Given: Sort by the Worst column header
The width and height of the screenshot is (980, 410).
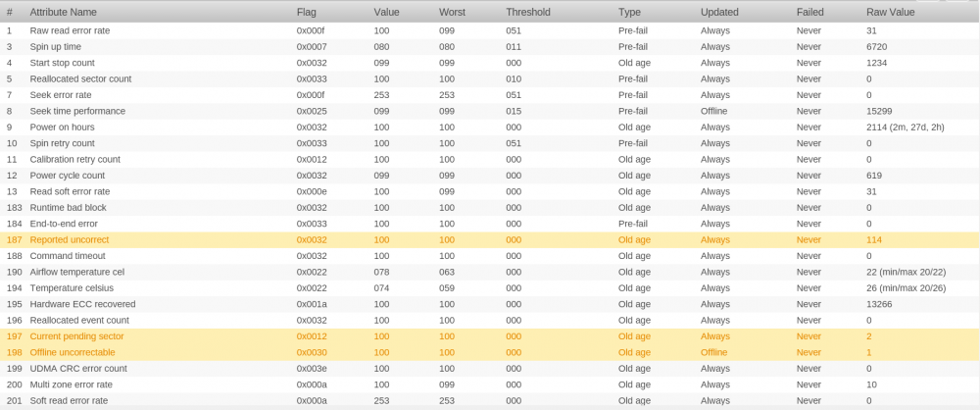Looking at the screenshot, I should tap(452, 12).
